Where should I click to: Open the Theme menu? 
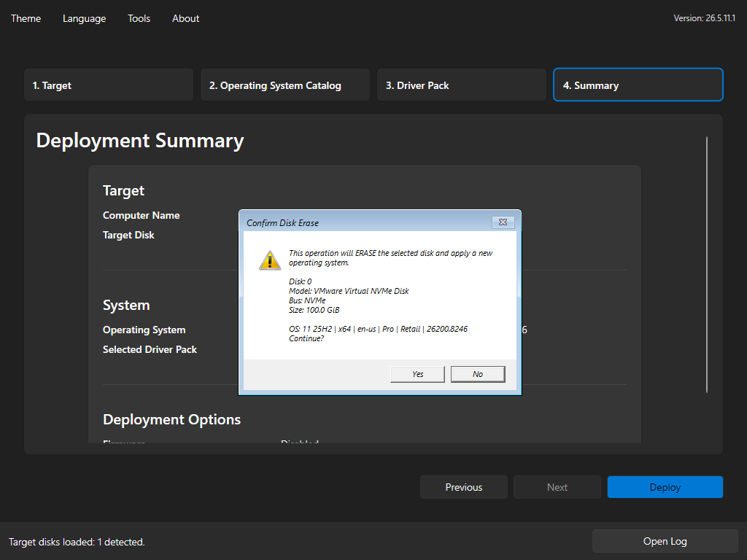click(26, 18)
